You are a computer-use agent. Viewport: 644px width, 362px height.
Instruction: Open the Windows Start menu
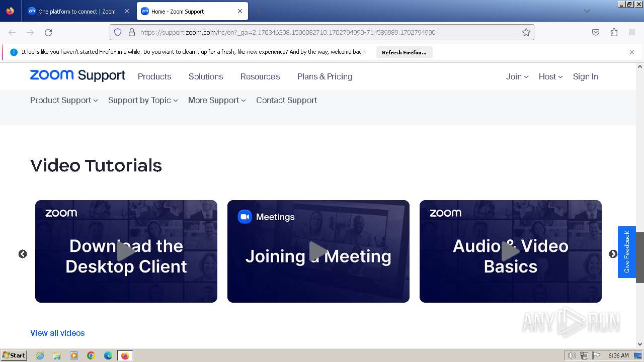pos(14,355)
